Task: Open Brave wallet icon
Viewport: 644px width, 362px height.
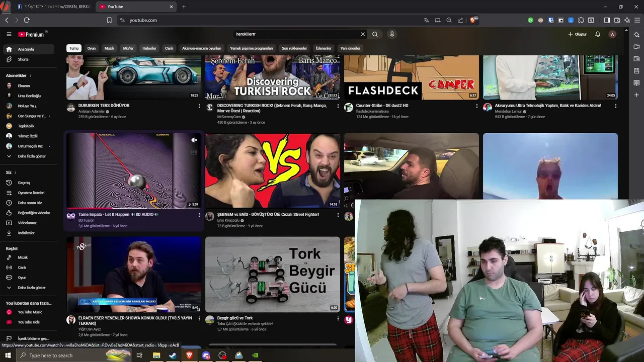Action: pos(617,20)
